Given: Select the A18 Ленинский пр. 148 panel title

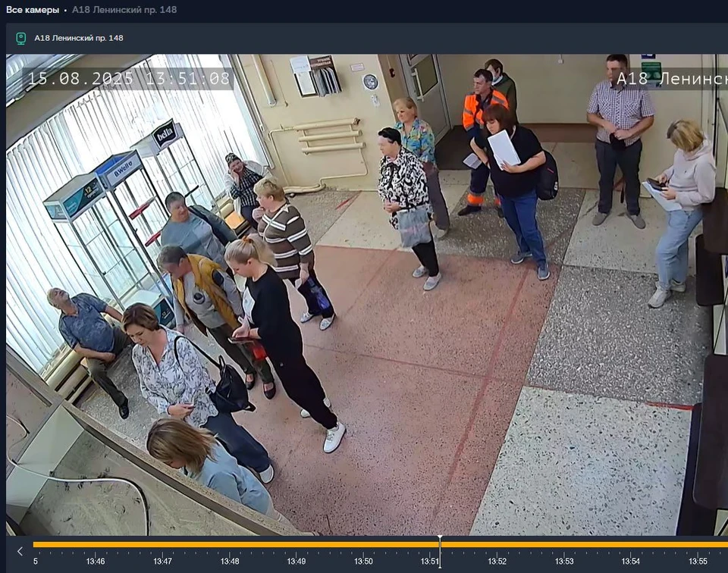Looking at the screenshot, I should coord(79,38).
